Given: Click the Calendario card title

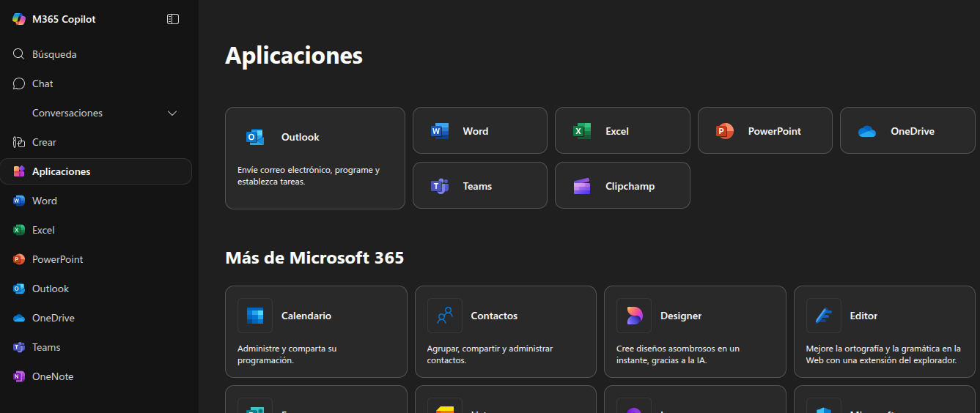Looking at the screenshot, I should [x=306, y=316].
